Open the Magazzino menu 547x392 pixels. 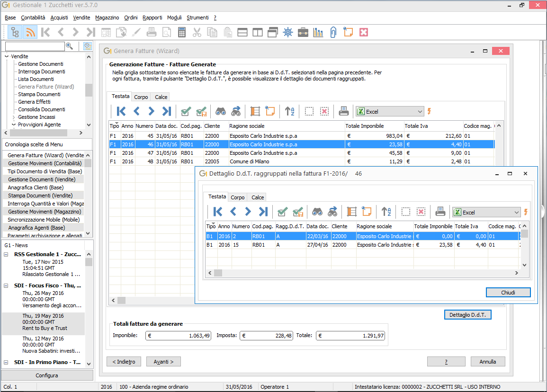pos(107,18)
